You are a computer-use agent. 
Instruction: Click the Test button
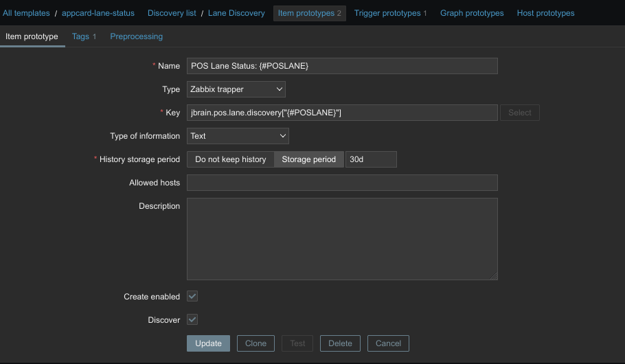pos(297,343)
